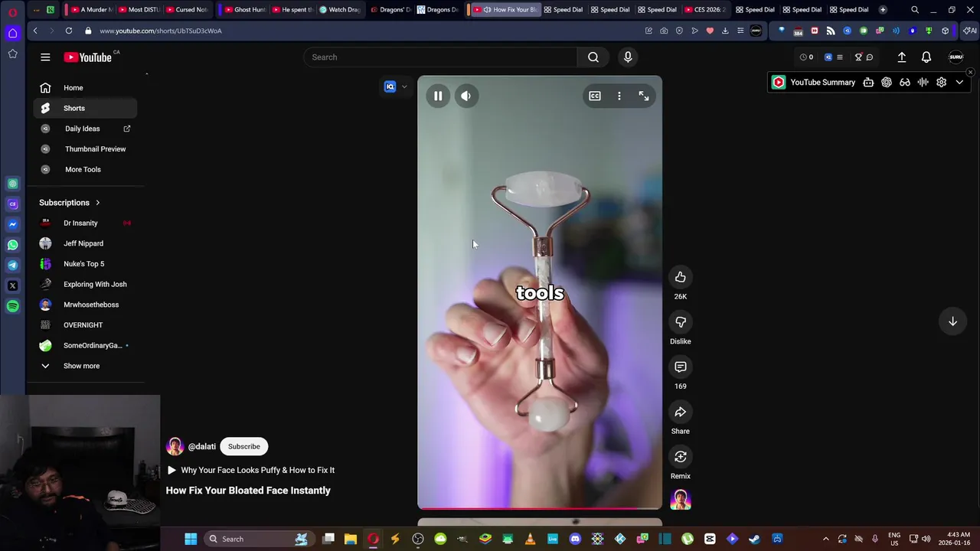This screenshot has height=551, width=980.
Task: Open the Jeff Nippard subscription
Action: [x=85, y=243]
